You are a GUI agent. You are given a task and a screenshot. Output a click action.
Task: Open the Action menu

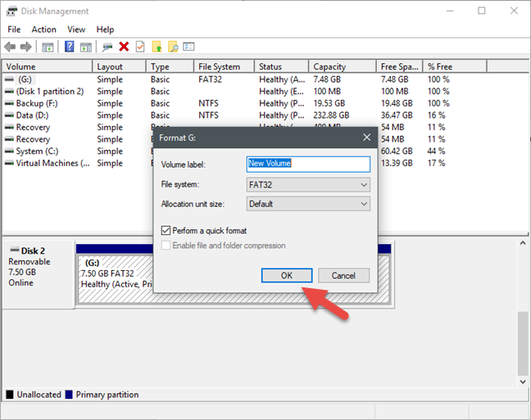[44, 29]
